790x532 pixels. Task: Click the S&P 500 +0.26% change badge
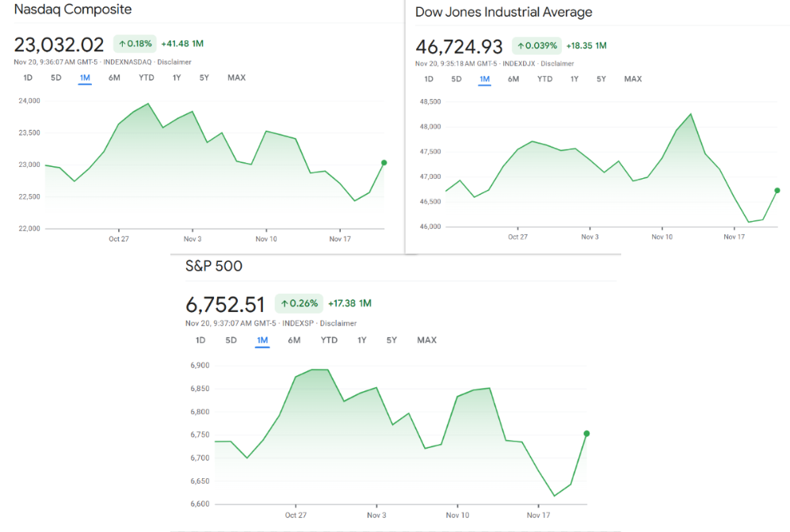(299, 303)
